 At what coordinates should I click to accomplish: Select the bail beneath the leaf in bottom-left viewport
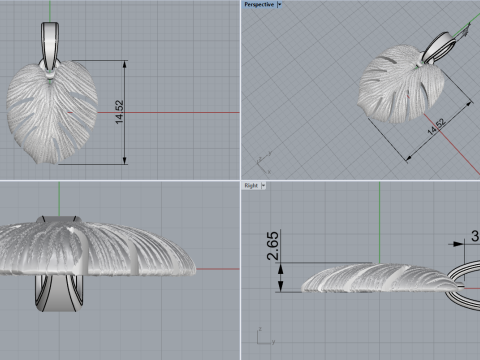coord(59,293)
